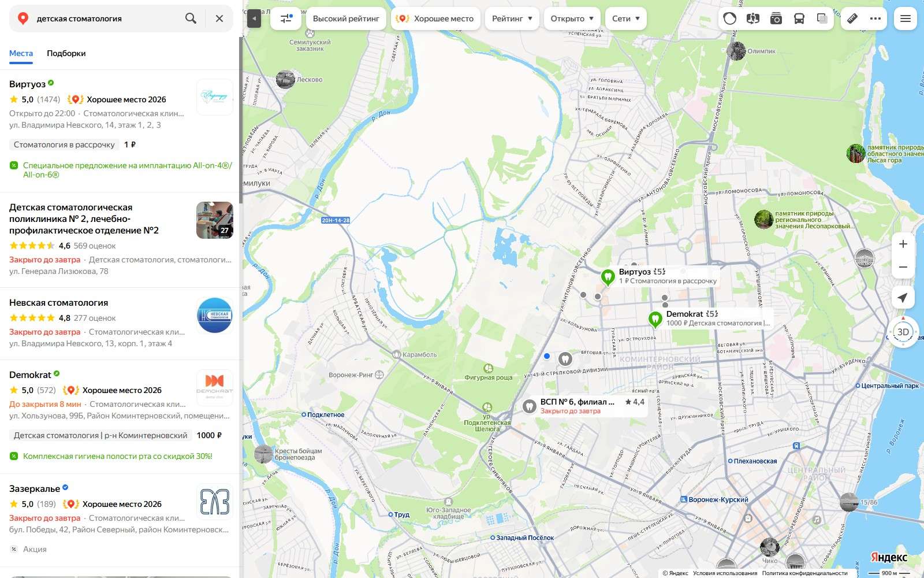Click the Виртуоз logo thumbnail
This screenshot has height=578, width=924.
coord(215,97)
